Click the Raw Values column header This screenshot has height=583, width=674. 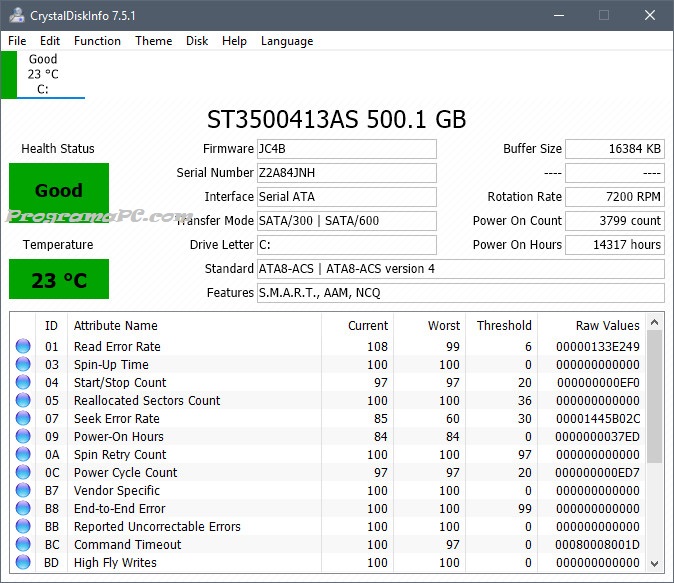point(607,325)
